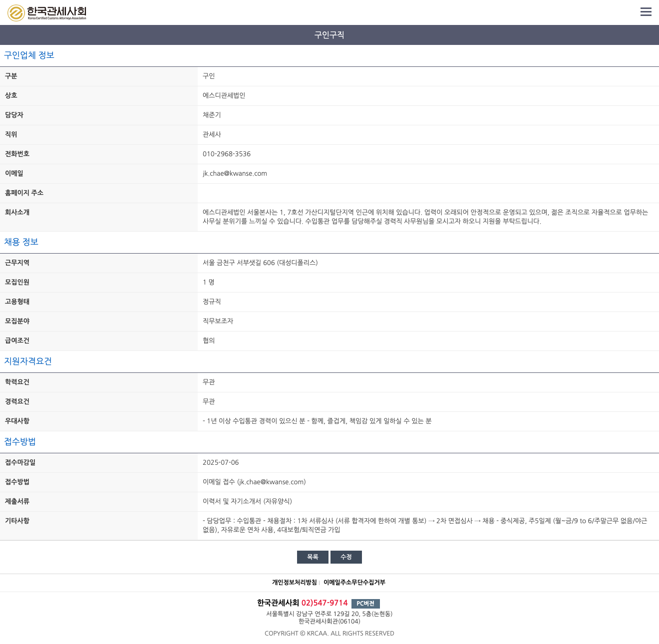Click the 직위 row label
Screen dimensions: 659x644
coord(11,134)
